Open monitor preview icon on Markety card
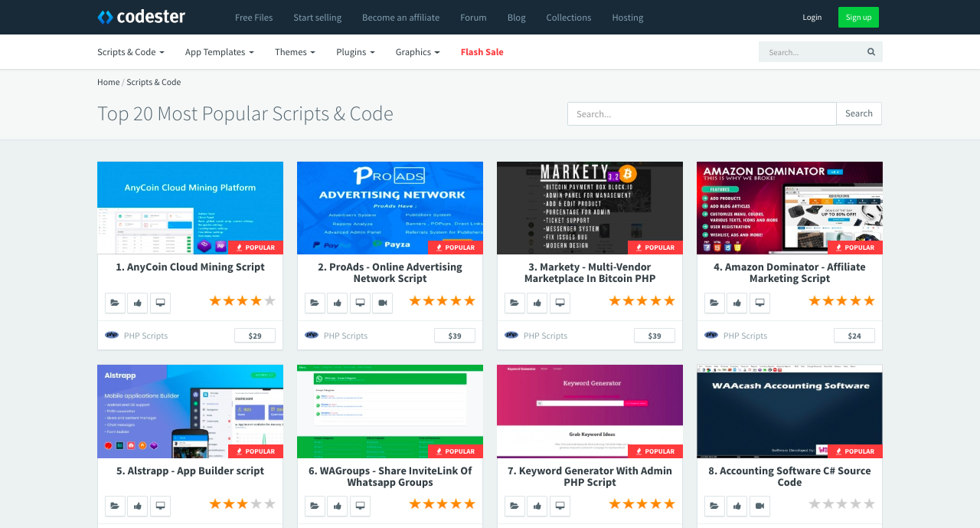980x528 pixels. pyautogui.click(x=560, y=303)
